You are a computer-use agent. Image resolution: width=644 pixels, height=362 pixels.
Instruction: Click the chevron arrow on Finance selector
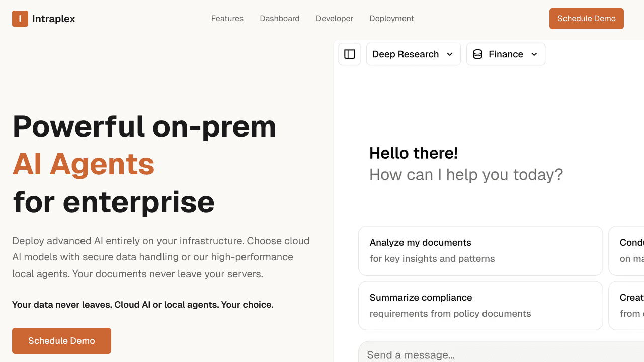[x=534, y=54]
